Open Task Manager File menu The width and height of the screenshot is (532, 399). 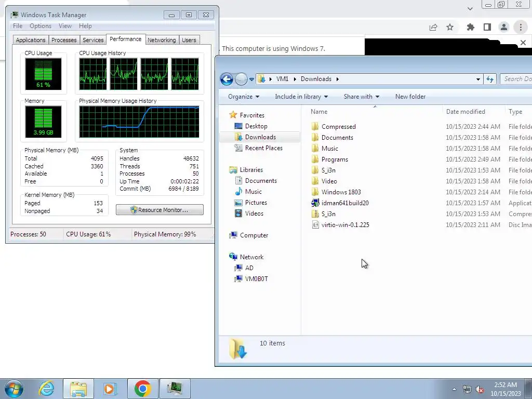point(18,26)
